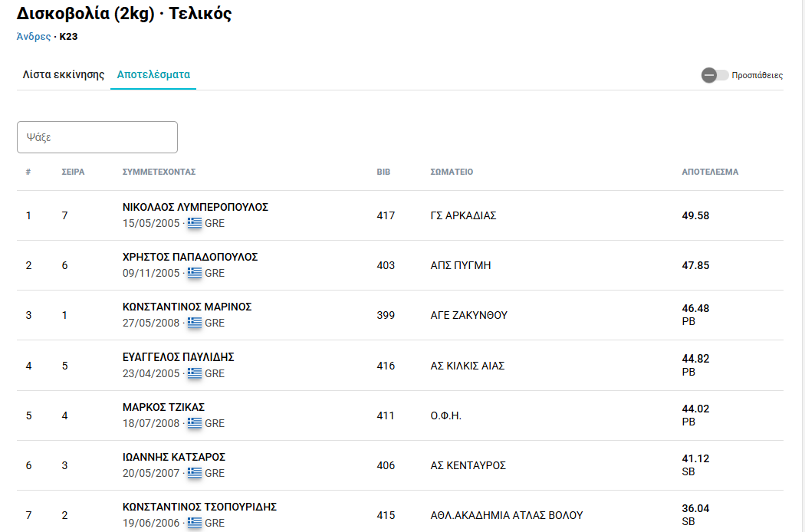Sort by the # column header

click(28, 172)
